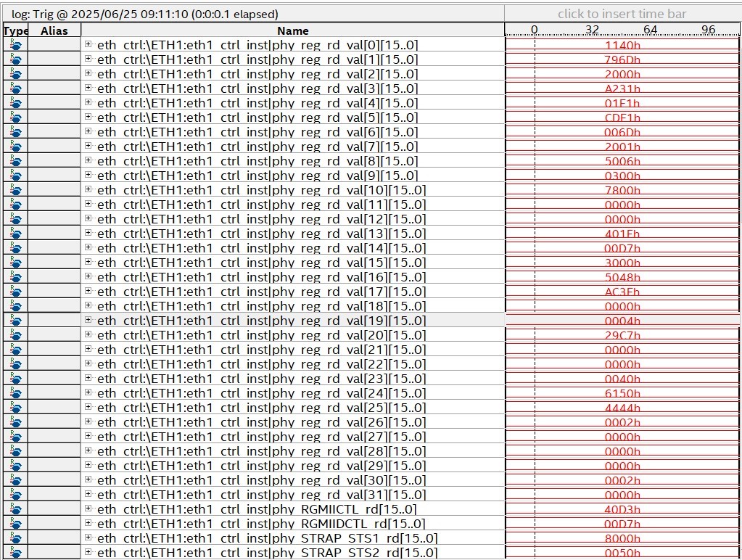This screenshot has height=560, width=742.
Task: Click the signal type icon for RGMIICTL_rd row
Action: pos(15,509)
